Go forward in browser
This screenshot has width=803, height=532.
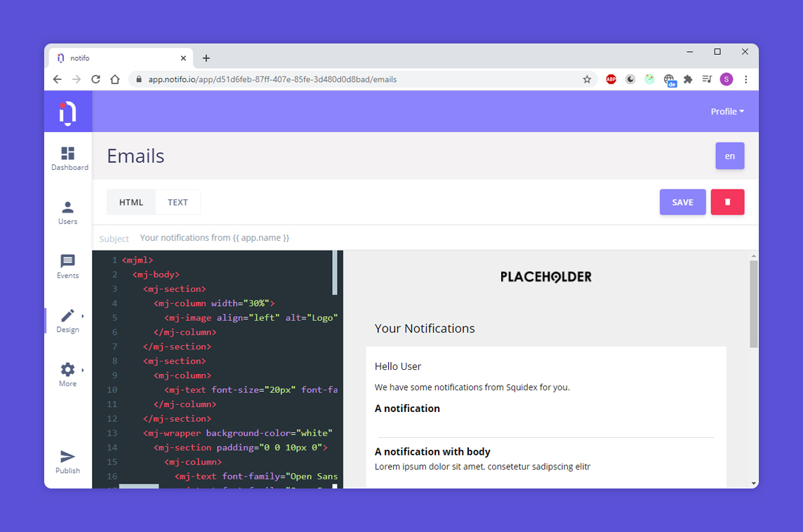click(77, 79)
